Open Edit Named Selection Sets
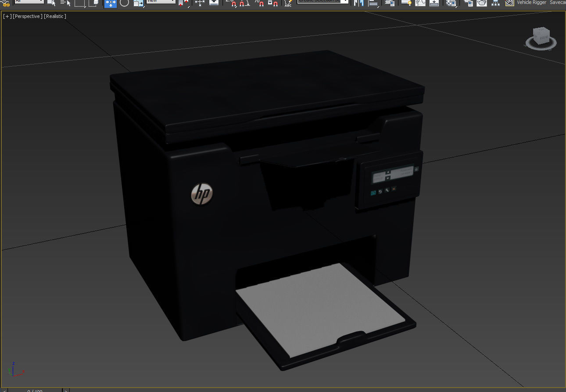The width and height of the screenshot is (566, 392). pos(288,3)
